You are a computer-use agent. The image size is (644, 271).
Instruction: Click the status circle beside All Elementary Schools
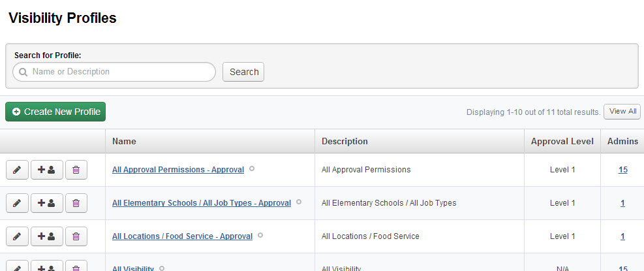pyautogui.click(x=299, y=202)
